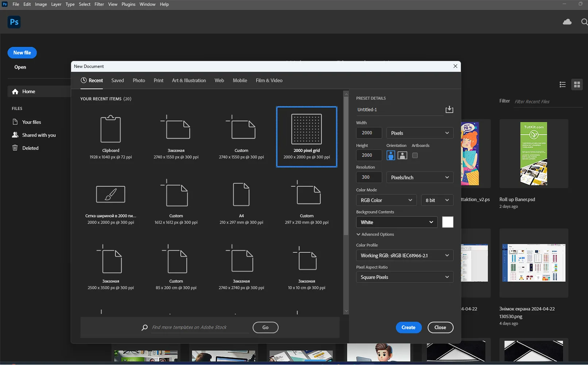Open the Square Pixels aspect ratio dropdown
Image resolution: width=588 pixels, height=365 pixels.
pyautogui.click(x=405, y=277)
